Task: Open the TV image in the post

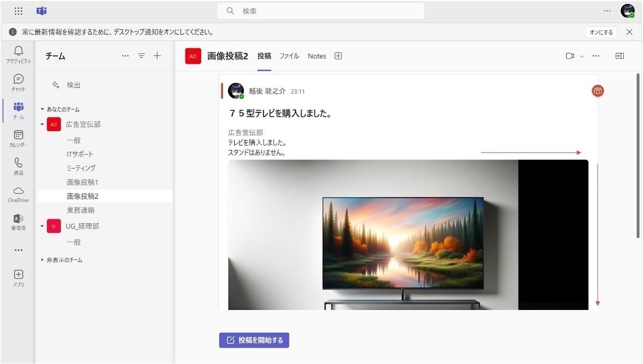Action: pos(408,234)
